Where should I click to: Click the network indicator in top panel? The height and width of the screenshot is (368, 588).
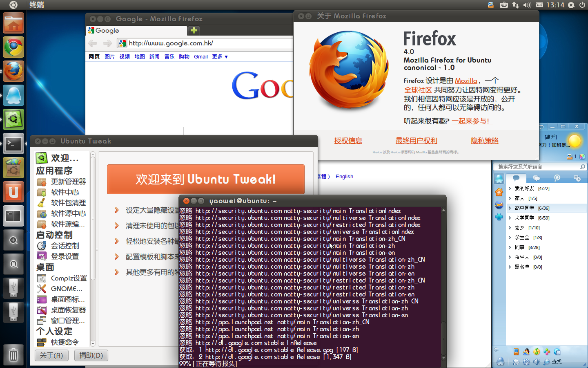(516, 5)
